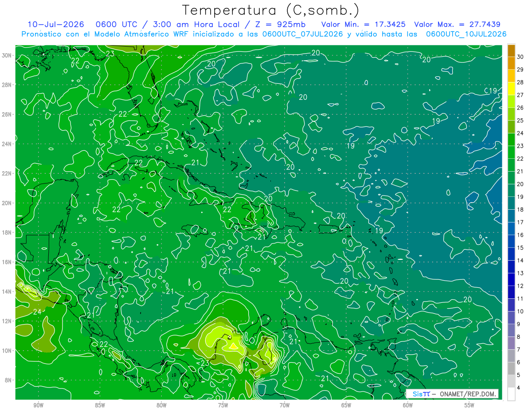Click the 90W longitude axis label
This screenshot has height=411, width=532.
(38, 405)
